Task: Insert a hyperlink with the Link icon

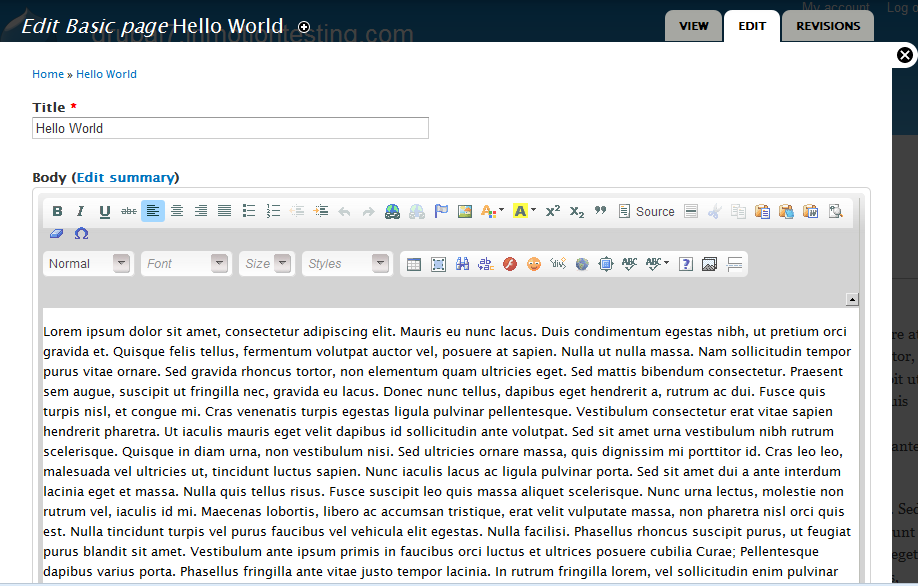Action: tap(392, 211)
